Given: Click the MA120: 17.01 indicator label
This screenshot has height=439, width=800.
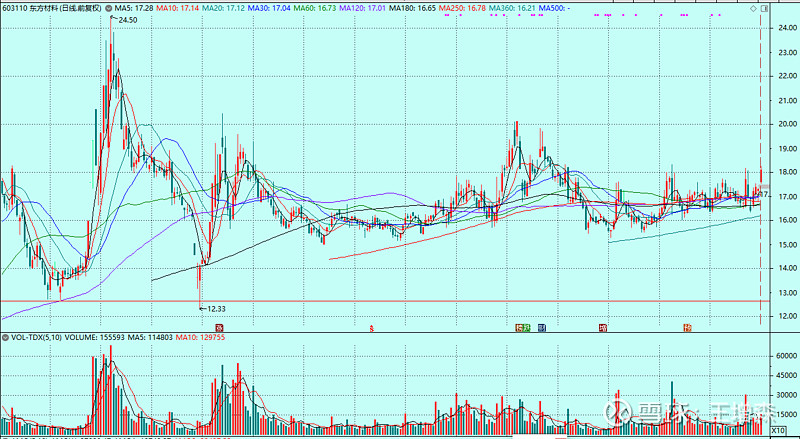Looking at the screenshot, I should click(x=362, y=9).
